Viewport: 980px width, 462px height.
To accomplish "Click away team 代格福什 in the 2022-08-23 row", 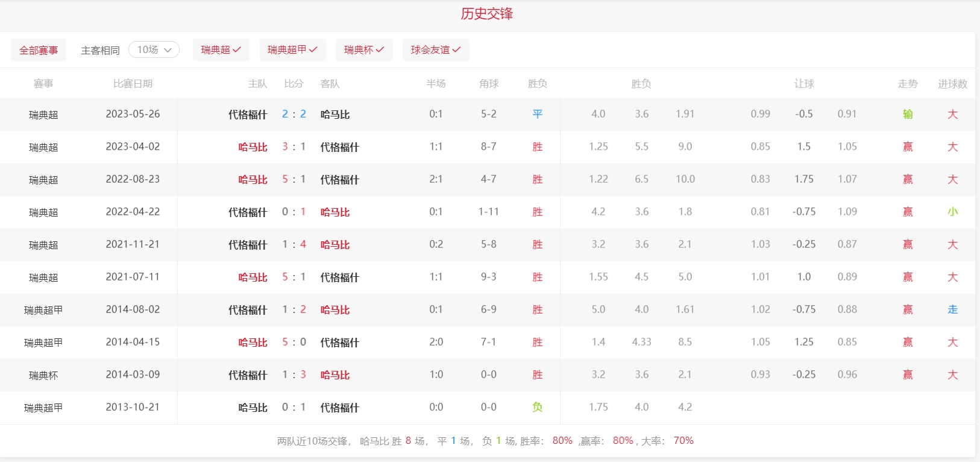I will 339,180.
